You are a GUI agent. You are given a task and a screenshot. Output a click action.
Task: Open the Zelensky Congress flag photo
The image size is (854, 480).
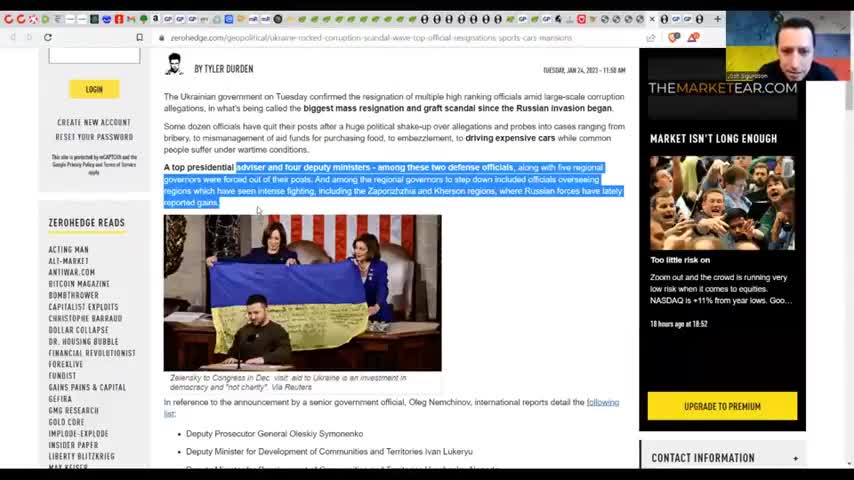(x=303, y=293)
